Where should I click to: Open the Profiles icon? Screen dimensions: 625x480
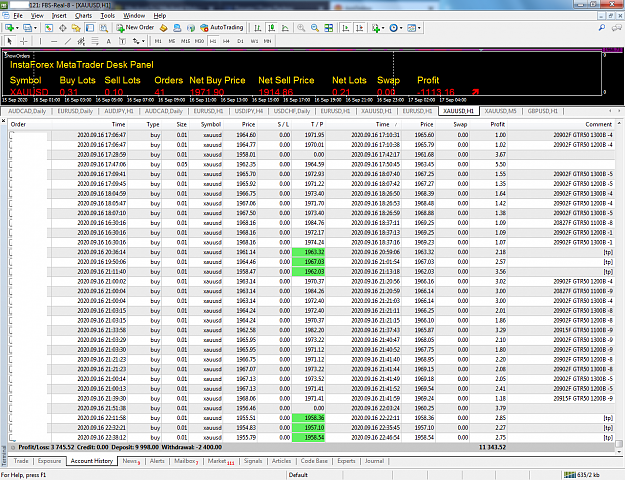click(x=27, y=28)
